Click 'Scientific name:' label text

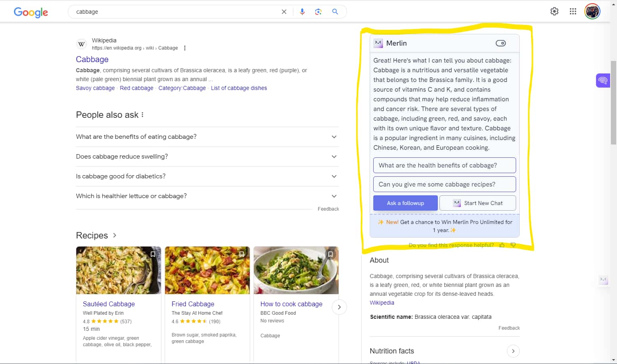(x=391, y=317)
